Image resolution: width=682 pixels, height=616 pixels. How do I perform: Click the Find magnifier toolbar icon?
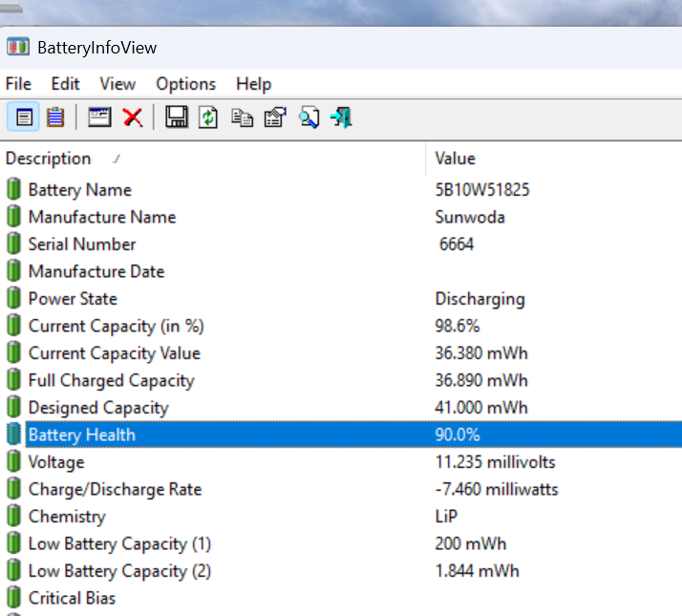pos(308,117)
